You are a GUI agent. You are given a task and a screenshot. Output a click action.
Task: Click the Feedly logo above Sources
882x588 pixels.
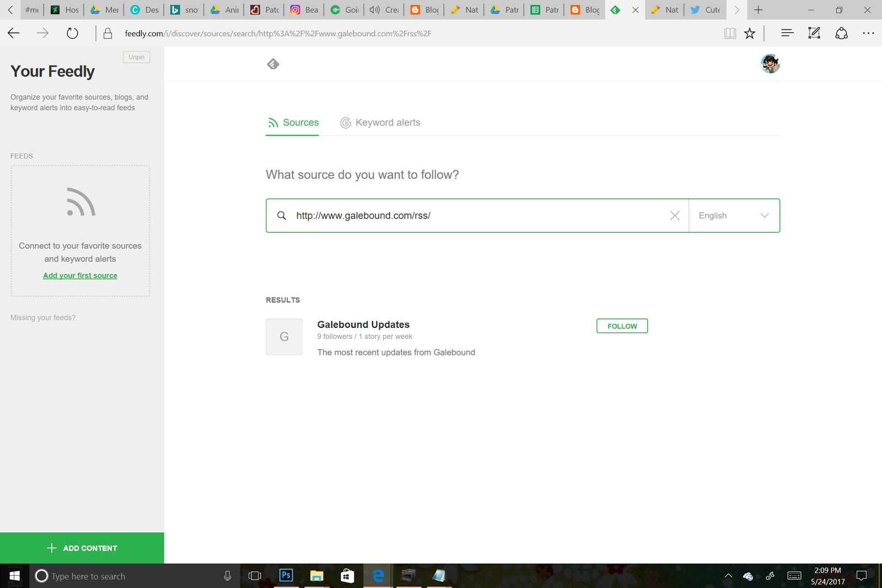point(273,64)
